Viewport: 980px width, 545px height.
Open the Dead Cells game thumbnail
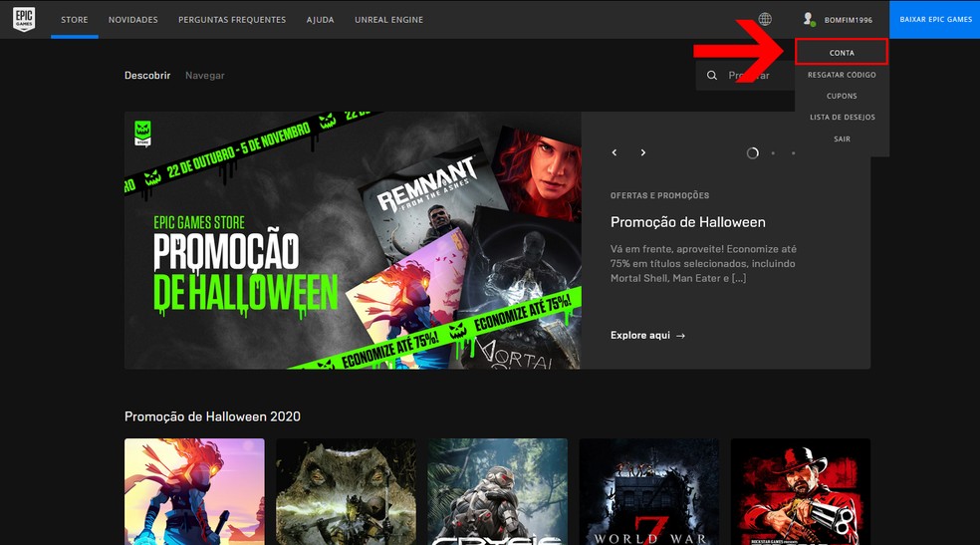click(x=194, y=491)
